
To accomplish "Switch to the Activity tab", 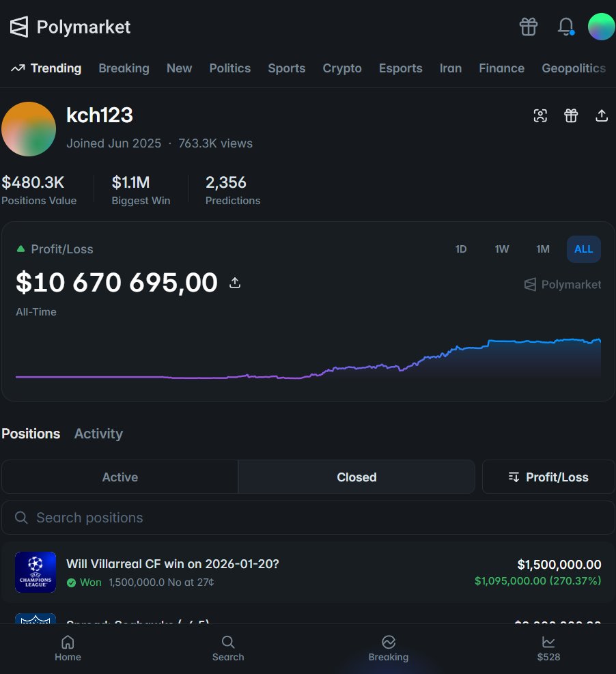I will click(x=98, y=434).
